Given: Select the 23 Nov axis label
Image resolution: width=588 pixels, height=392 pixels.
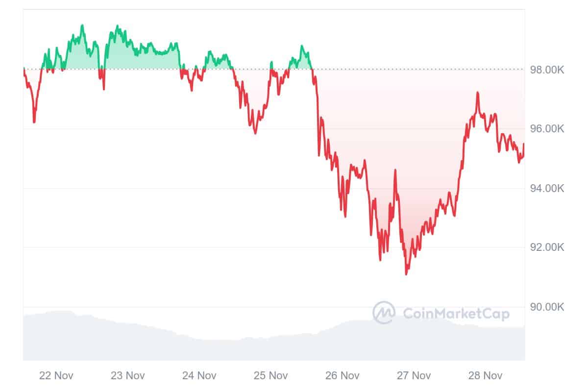Looking at the screenshot, I should [128, 376].
